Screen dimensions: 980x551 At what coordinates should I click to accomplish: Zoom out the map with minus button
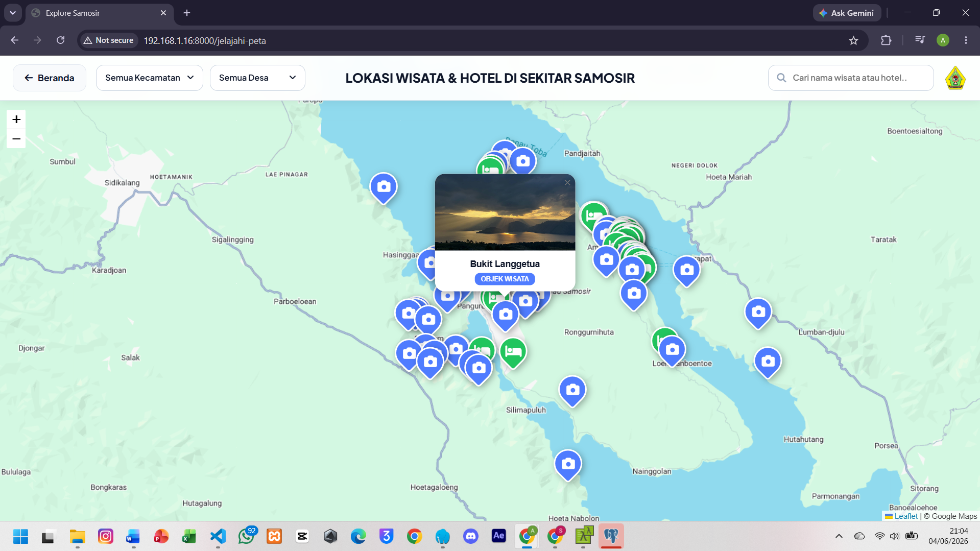coord(16,139)
